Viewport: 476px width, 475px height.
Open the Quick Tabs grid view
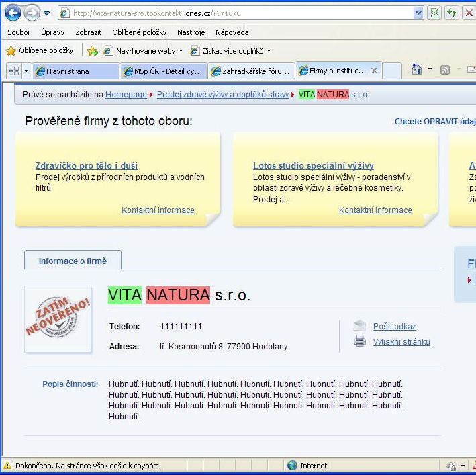(x=13, y=71)
